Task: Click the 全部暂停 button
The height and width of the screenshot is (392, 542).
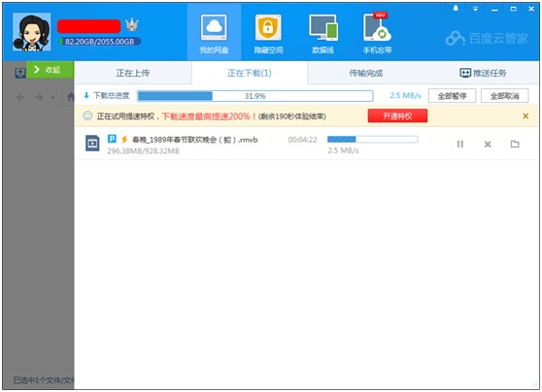Action: [x=452, y=96]
